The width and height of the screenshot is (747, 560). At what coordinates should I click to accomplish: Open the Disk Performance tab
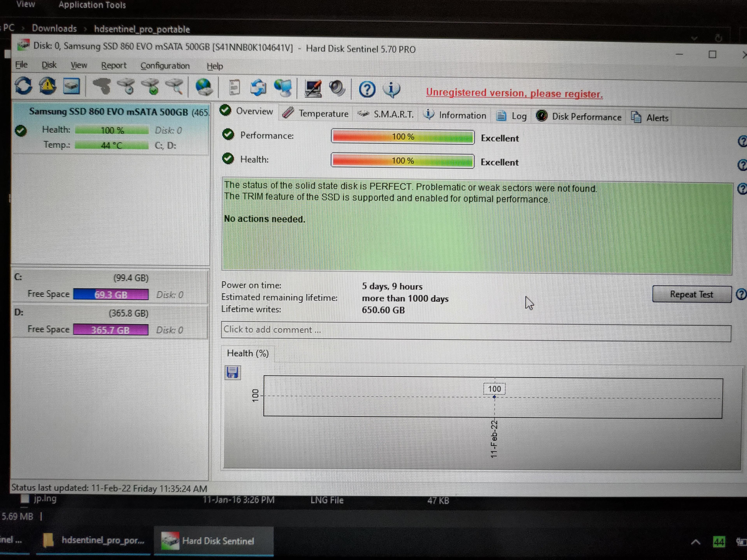579,117
